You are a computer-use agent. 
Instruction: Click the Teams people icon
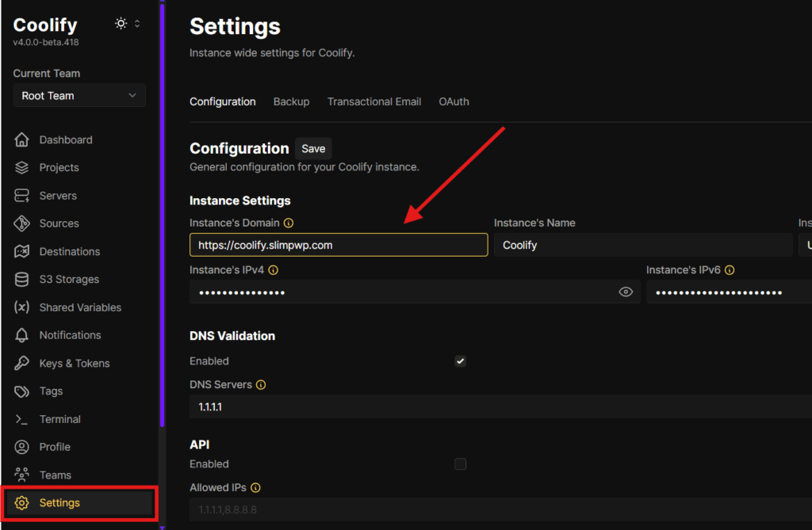tap(21, 475)
